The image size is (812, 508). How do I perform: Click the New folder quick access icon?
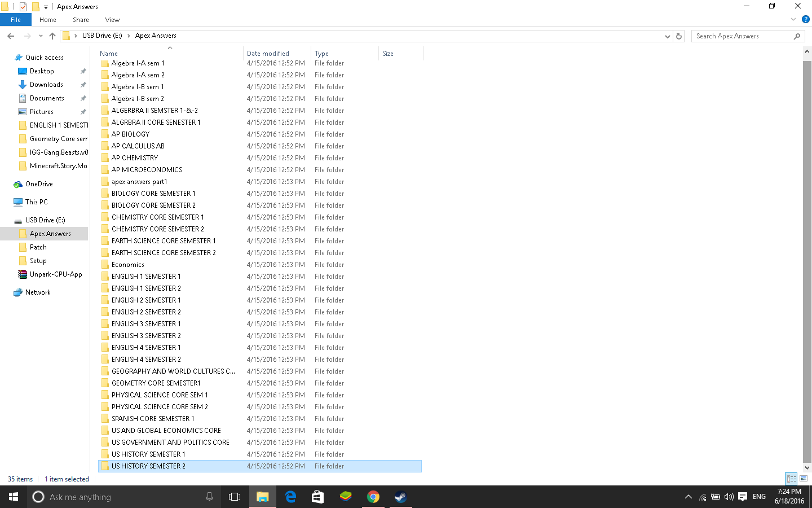click(x=36, y=7)
